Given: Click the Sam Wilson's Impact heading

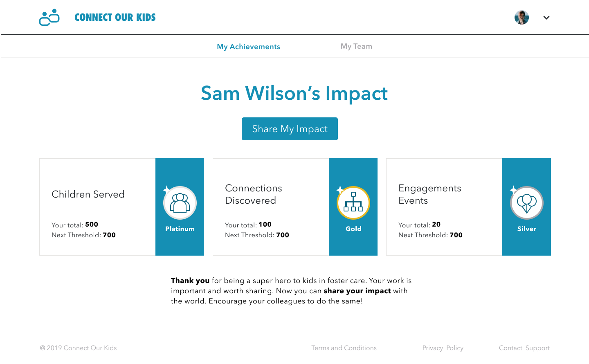Looking at the screenshot, I should 294,93.
